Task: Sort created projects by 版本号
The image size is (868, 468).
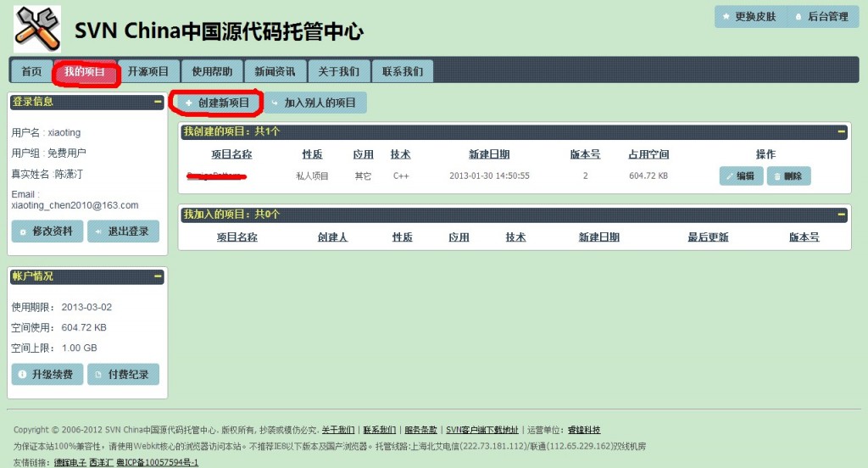Action: [x=585, y=154]
